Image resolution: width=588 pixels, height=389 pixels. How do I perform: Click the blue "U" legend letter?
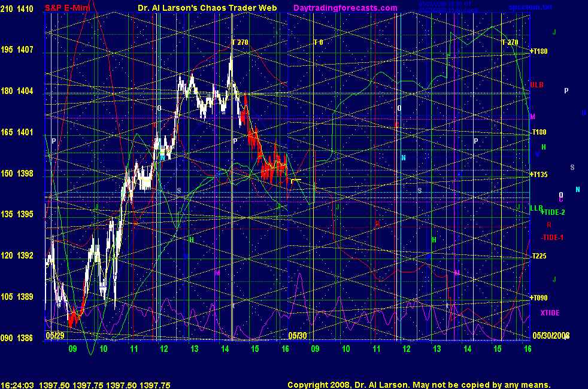point(584,113)
